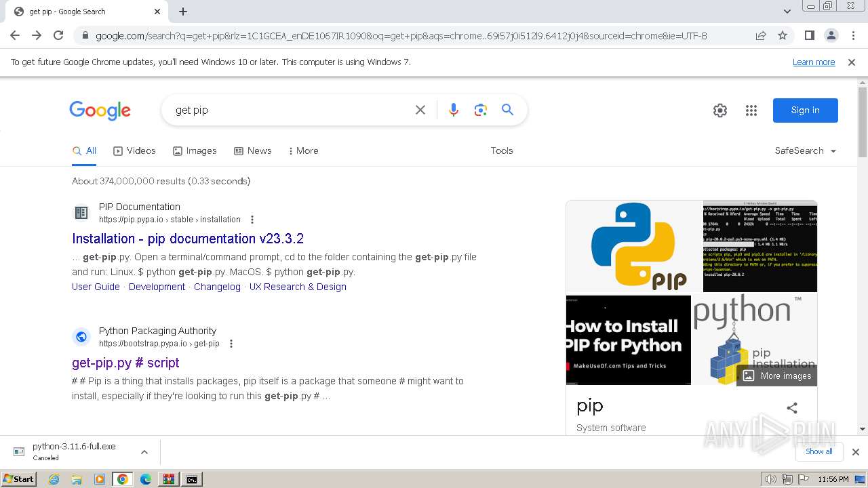Open the search Tools options
This screenshot has width=868, height=488.
point(502,150)
